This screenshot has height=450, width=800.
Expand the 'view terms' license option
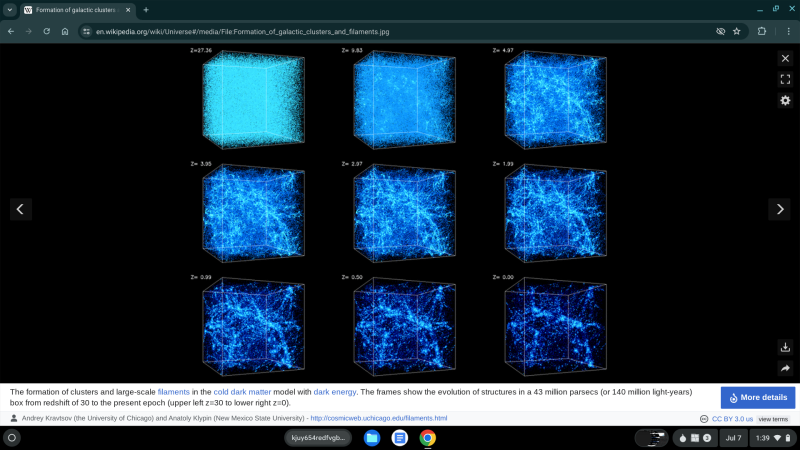(773, 419)
